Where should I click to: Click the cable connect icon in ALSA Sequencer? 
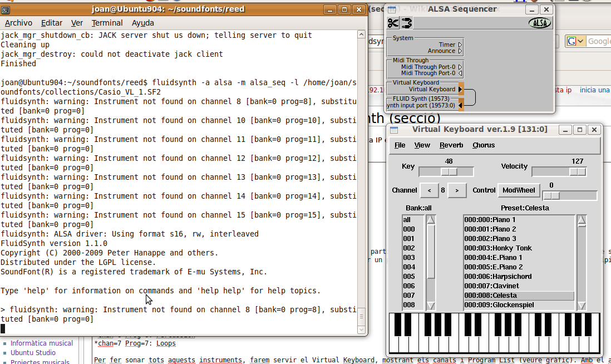click(407, 23)
